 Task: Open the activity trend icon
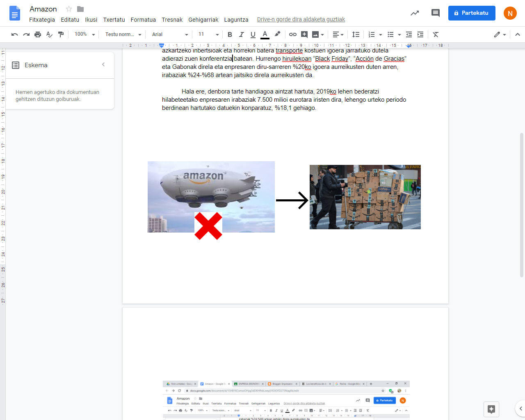pyautogui.click(x=415, y=13)
